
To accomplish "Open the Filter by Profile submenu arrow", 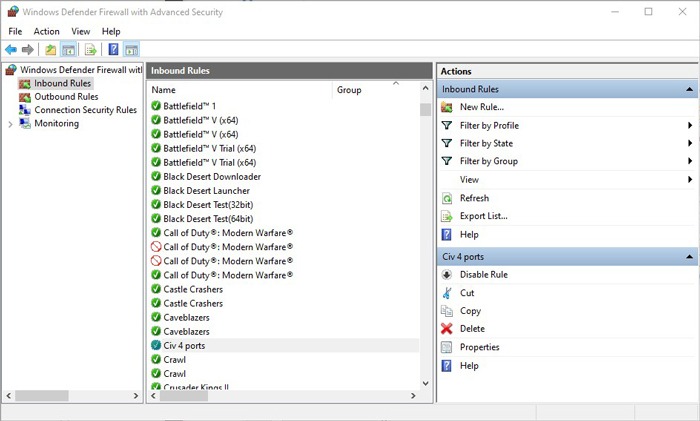I will tap(690, 125).
